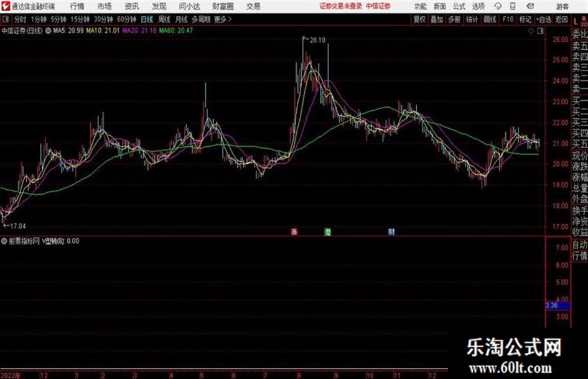The width and height of the screenshot is (588, 379).
Task: Open the 功能 menu
Action: 421,6
